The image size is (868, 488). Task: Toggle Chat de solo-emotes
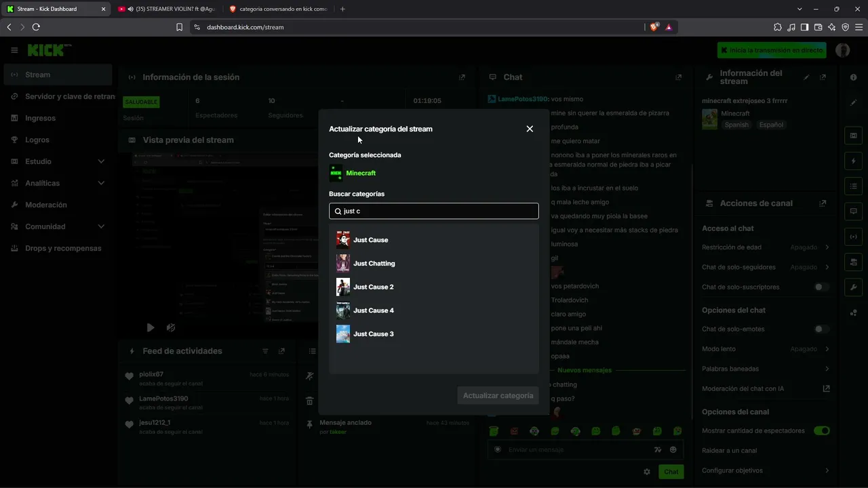[821, 329]
